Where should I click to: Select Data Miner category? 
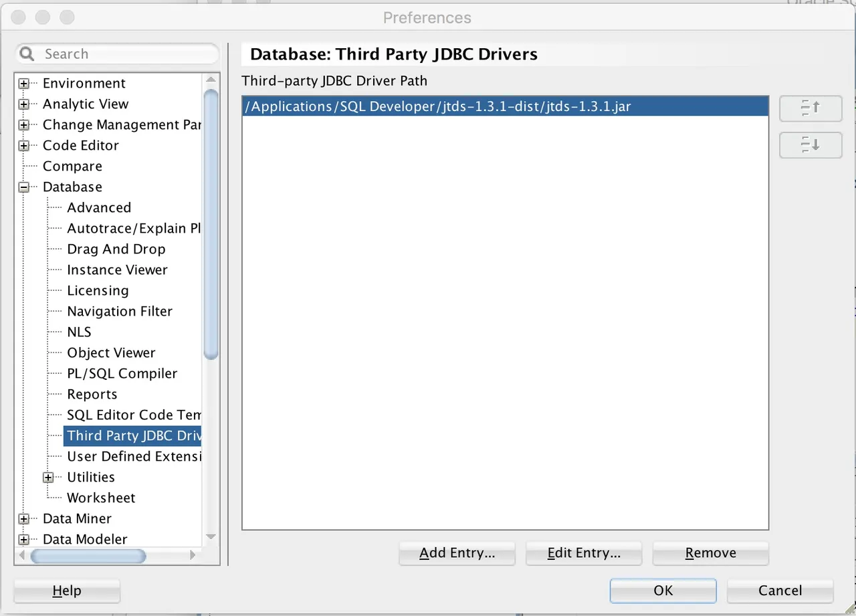click(x=77, y=519)
